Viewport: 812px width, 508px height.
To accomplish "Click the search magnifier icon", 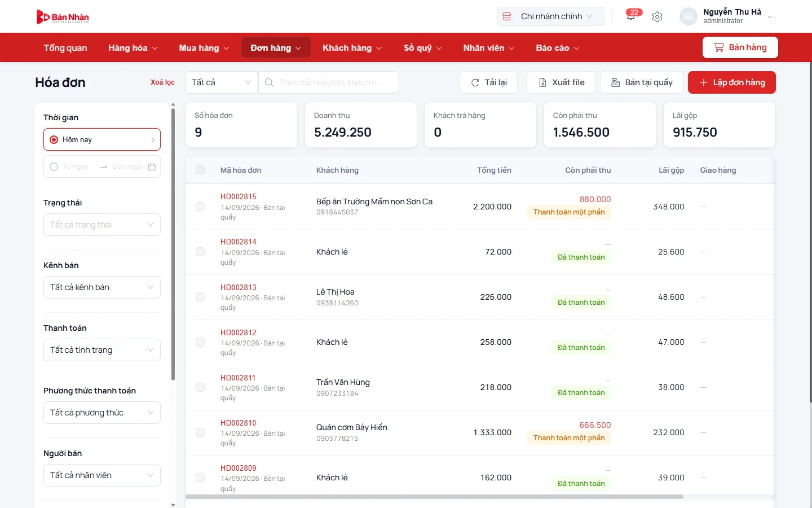I will [270, 82].
